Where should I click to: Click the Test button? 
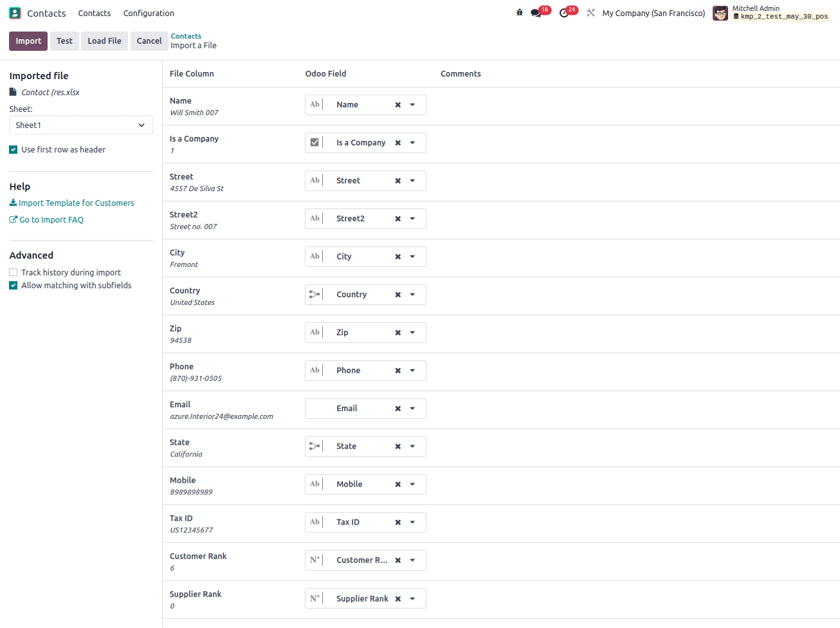click(64, 41)
